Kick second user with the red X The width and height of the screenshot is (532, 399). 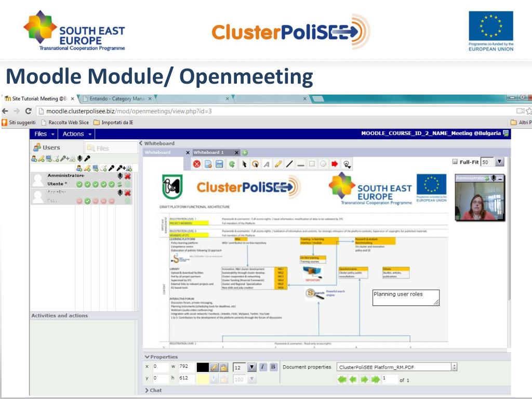pos(128,193)
